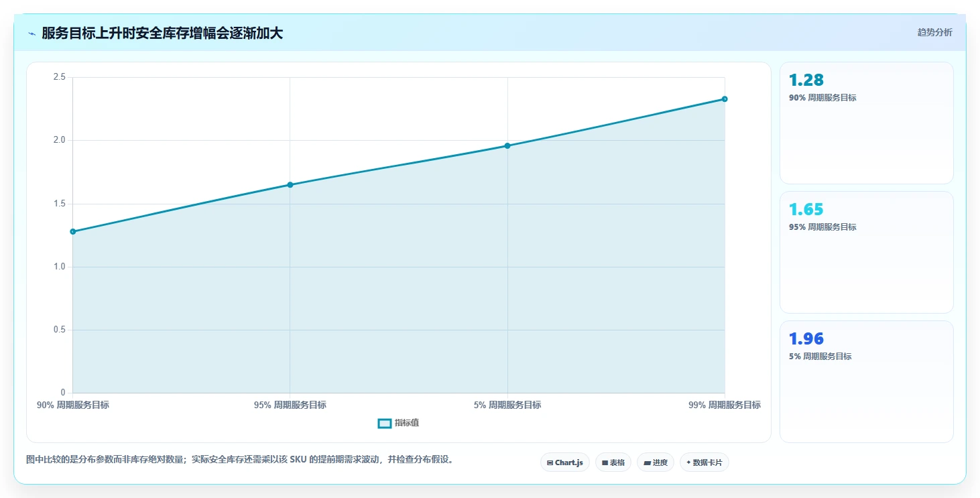Open the 1.28 metric card

coord(866,123)
